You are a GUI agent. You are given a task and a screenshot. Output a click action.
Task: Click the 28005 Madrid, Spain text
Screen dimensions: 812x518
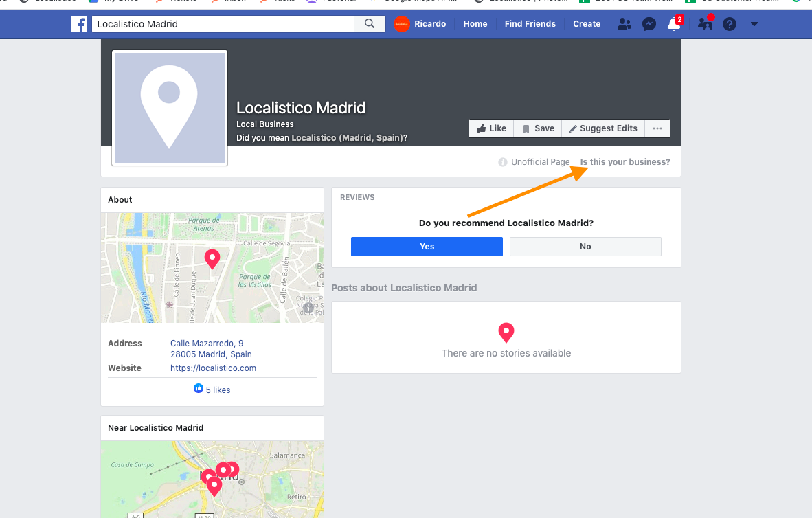(212, 354)
